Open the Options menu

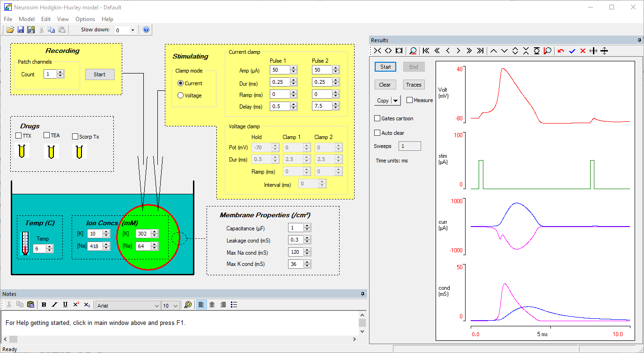pos(85,19)
